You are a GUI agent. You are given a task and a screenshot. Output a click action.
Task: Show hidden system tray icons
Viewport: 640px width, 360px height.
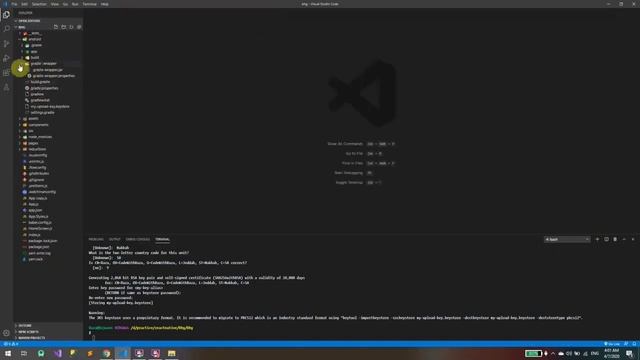[553, 353]
